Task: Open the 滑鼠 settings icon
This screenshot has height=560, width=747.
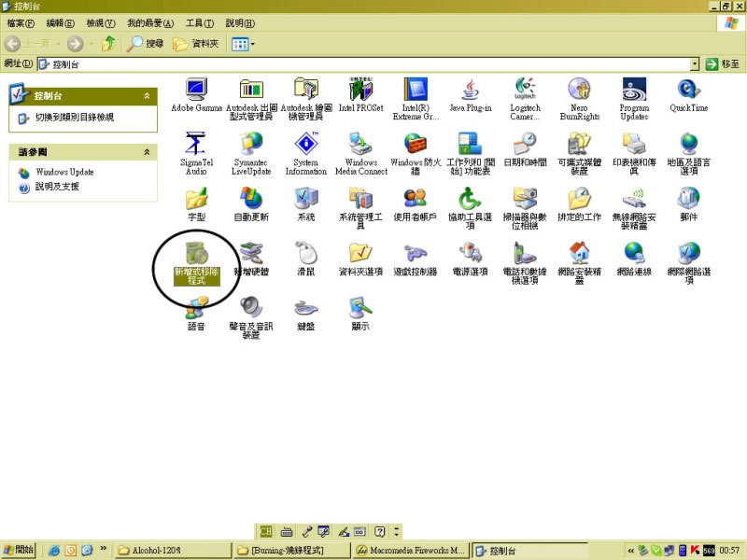Action: pyautogui.click(x=305, y=254)
